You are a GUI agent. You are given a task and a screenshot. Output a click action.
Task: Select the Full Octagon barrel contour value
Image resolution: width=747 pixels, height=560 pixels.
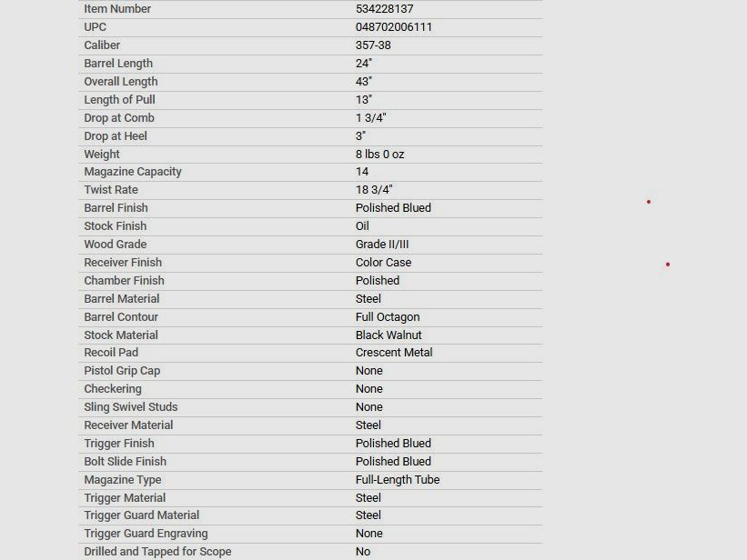[388, 317]
